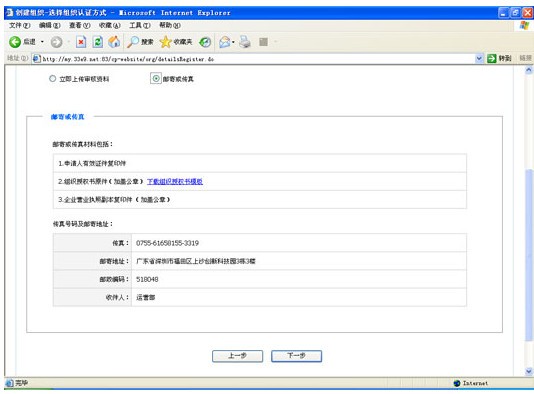Image resolution: width=534 pixels, height=394 pixels.
Task: Select the 邮寄或传真 radio button
Action: point(156,79)
